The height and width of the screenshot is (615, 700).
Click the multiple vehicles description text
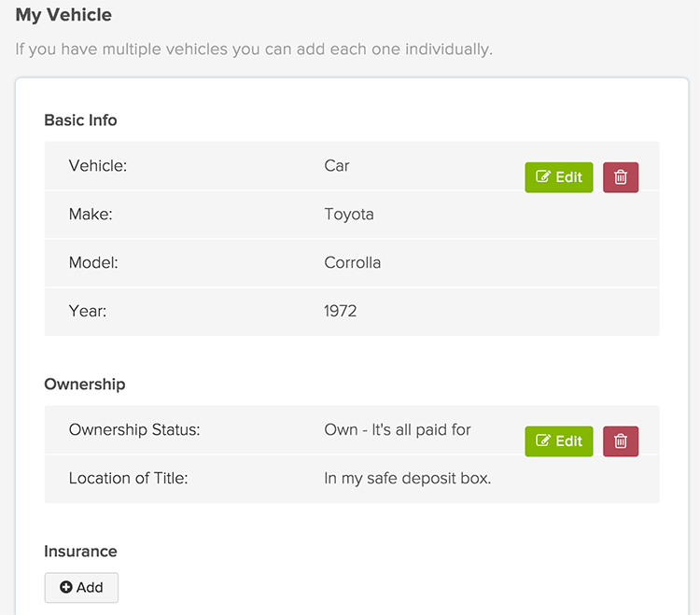point(254,49)
